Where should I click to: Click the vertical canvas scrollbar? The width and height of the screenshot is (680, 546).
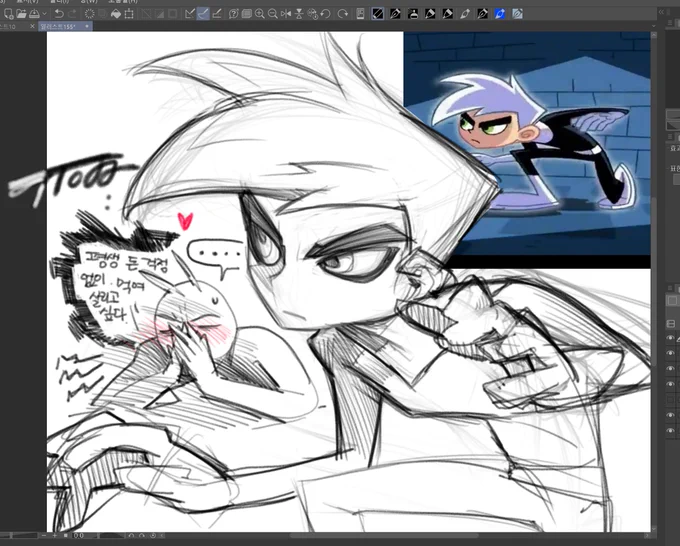click(x=654, y=281)
